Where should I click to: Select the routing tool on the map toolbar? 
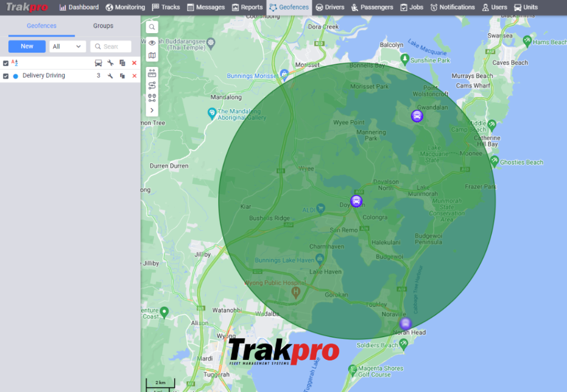(152, 84)
